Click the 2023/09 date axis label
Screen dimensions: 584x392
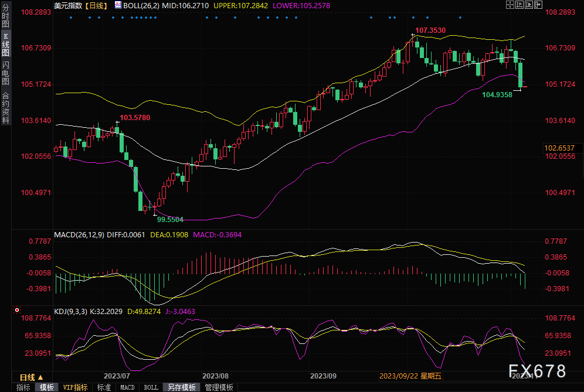323,376
